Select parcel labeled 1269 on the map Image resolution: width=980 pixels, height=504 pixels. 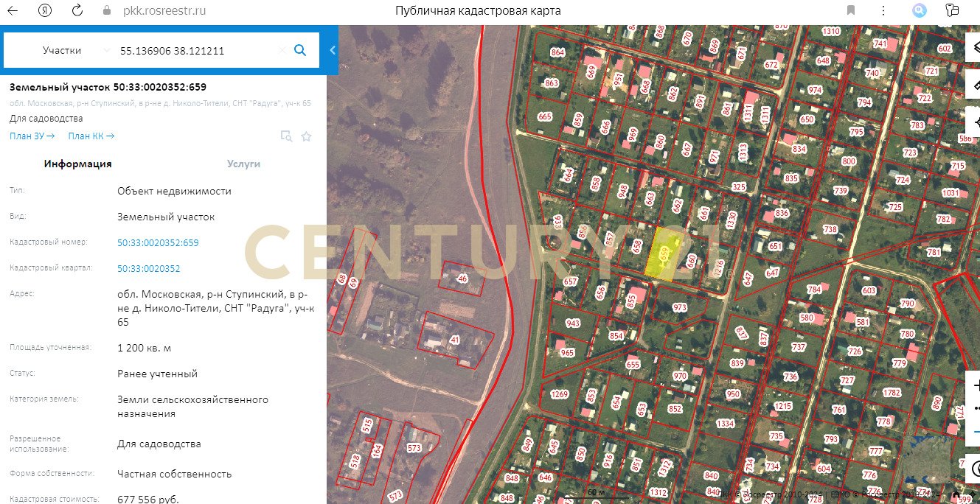pyautogui.click(x=560, y=394)
